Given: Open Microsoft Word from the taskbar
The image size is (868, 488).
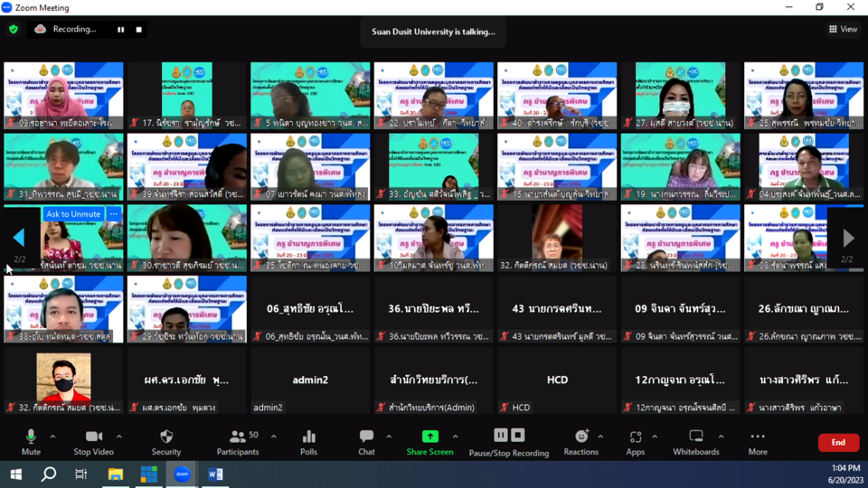Looking at the screenshot, I should [x=215, y=474].
